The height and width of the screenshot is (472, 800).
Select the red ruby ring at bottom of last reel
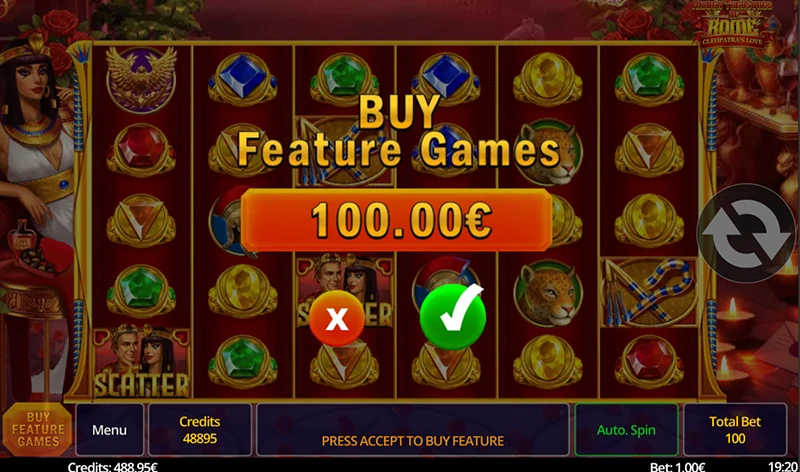(649, 362)
